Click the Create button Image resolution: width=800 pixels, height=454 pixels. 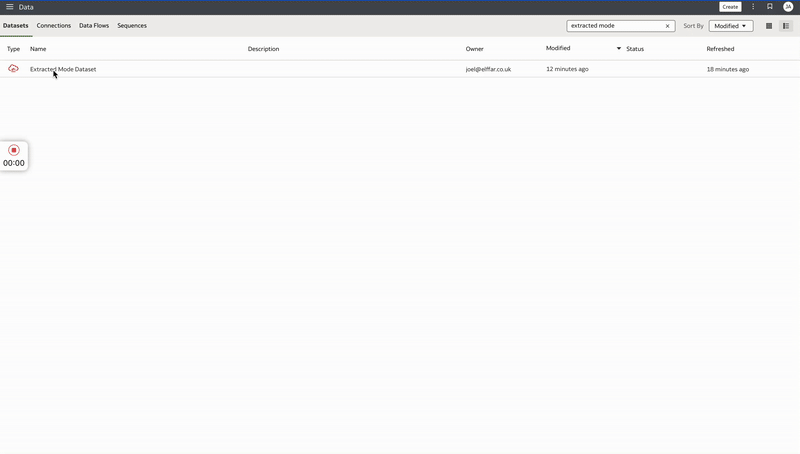(x=730, y=7)
